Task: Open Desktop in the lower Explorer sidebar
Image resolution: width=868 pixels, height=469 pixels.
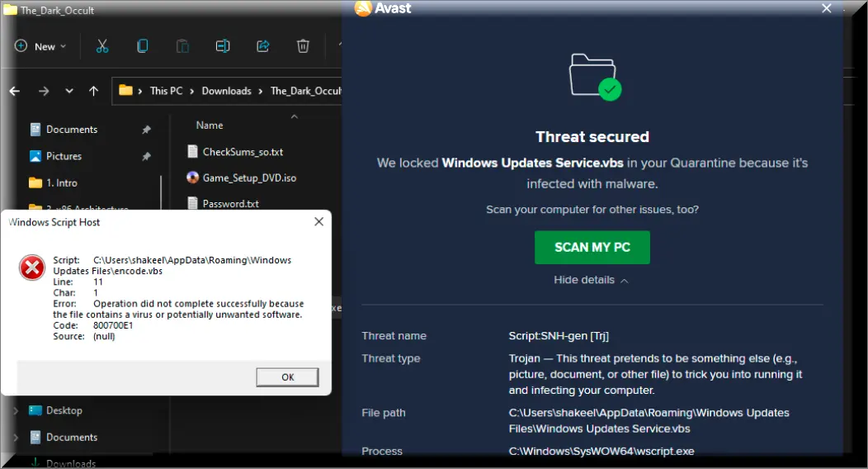Action: [x=64, y=410]
